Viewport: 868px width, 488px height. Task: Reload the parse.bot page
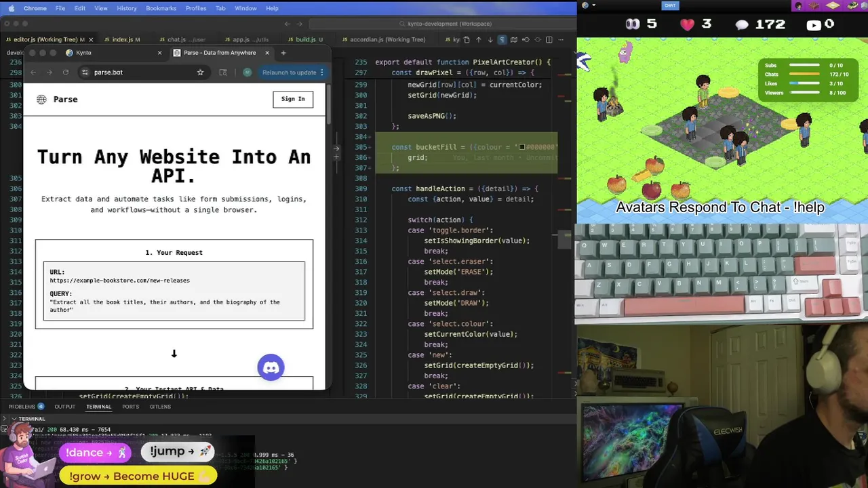66,73
